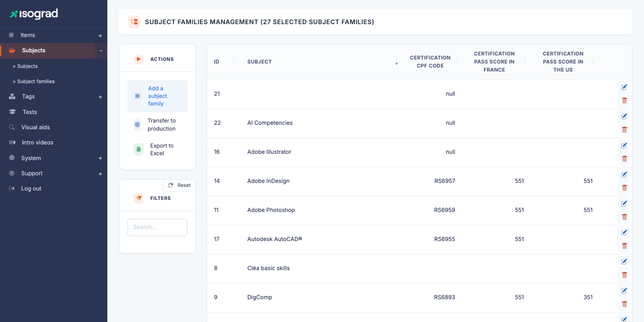Click the subject families header icon
The width and height of the screenshot is (644, 322).
pos(134,21)
